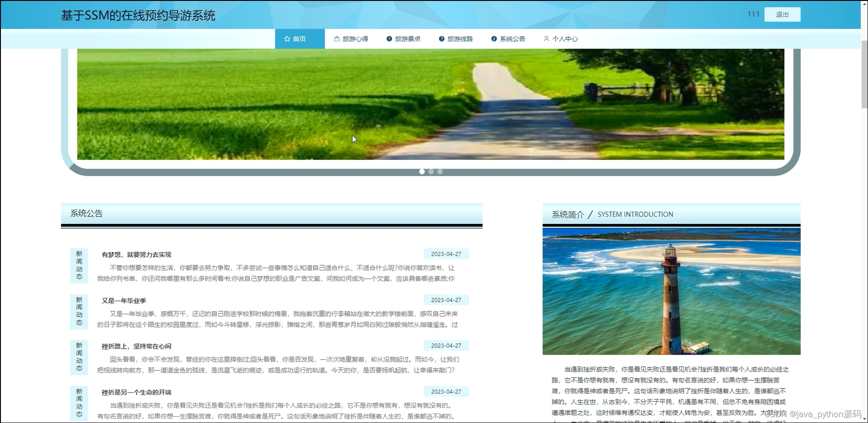Click 新闻动态 tag beside 挫折路上 announcement
Screen dimensions: 868x423
tap(79, 357)
